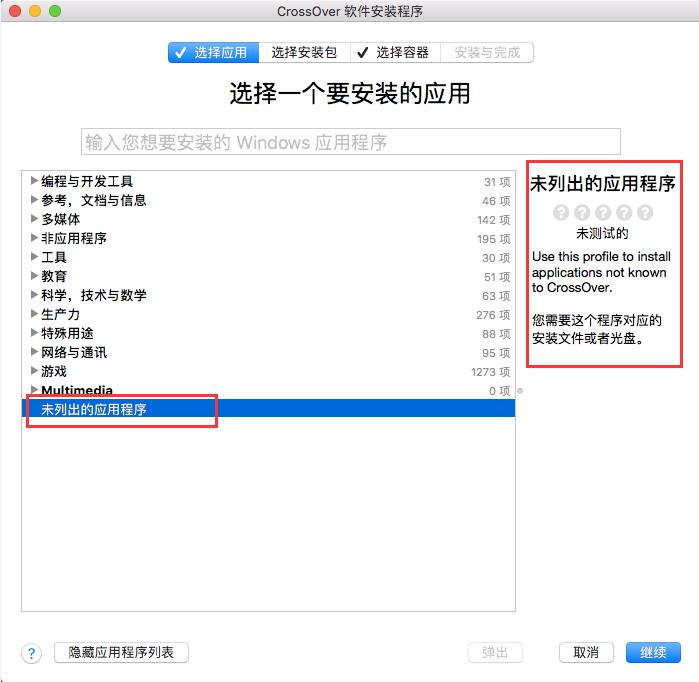Expand the 参考, 文档与信息 category
699x682 pixels.
coord(34,200)
